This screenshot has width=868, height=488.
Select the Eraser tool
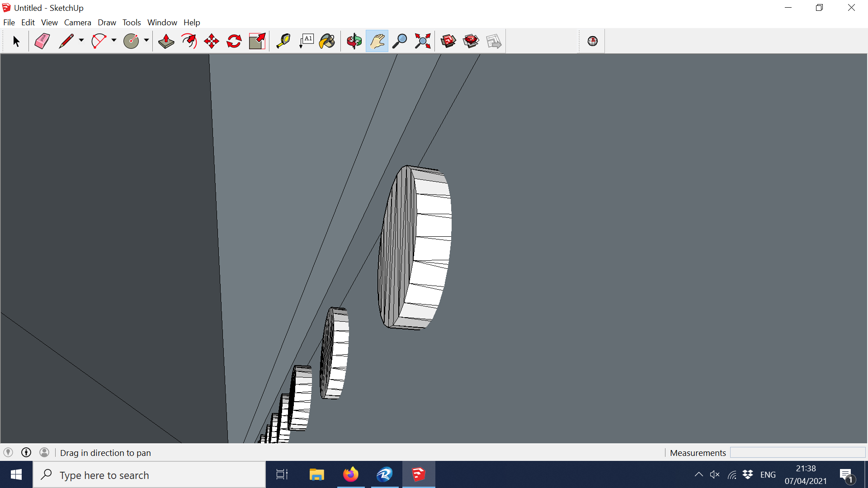(x=42, y=41)
